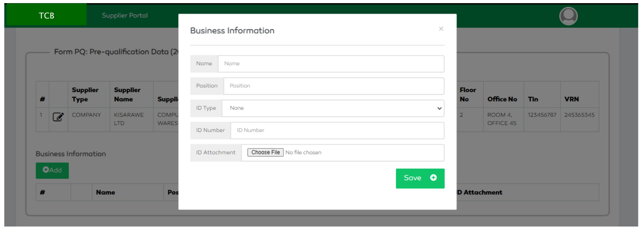Screen dimensions: 644x230
Task: Click into the ID Number field
Action: (337, 130)
